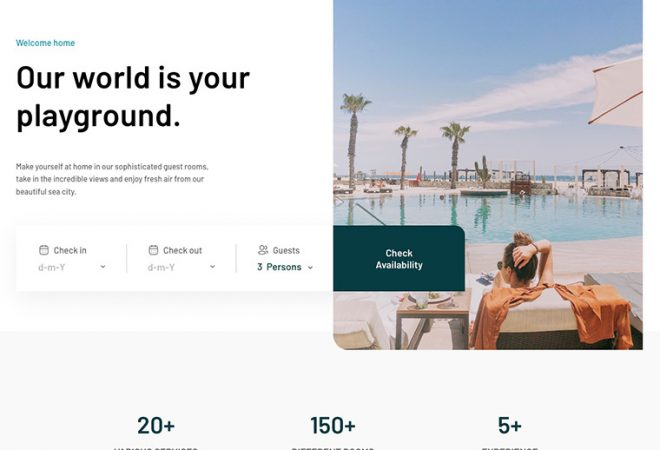Select the Check in d-m-Y date field
The height and width of the screenshot is (450, 660).
72,267
